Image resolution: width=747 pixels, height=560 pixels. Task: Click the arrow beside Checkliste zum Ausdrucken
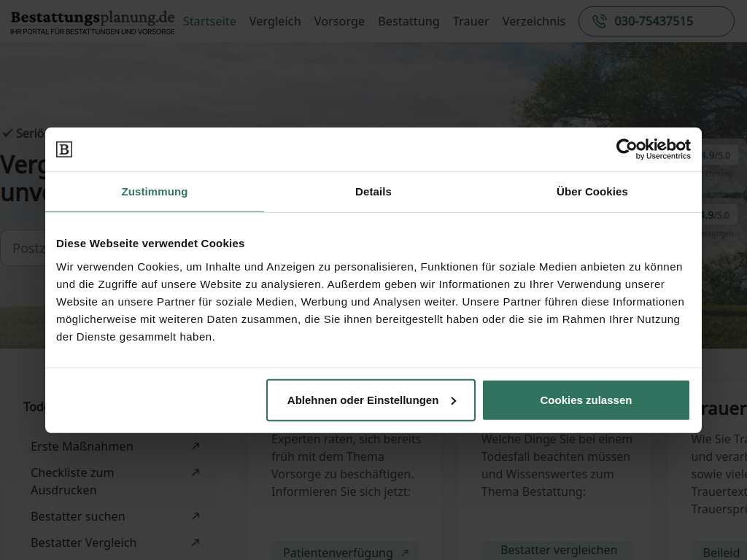pos(195,472)
